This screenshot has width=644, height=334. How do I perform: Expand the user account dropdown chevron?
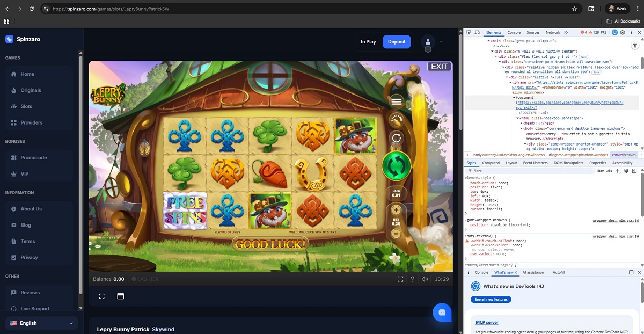point(441,42)
